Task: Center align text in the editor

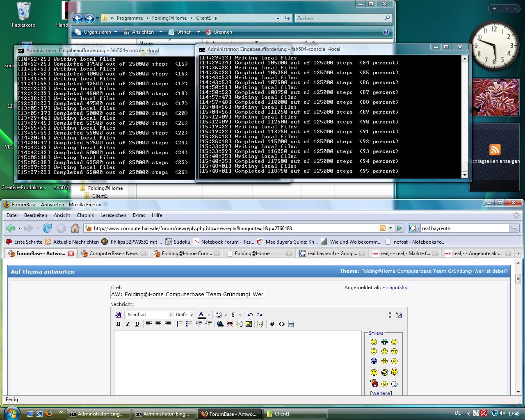Action: 158,324
